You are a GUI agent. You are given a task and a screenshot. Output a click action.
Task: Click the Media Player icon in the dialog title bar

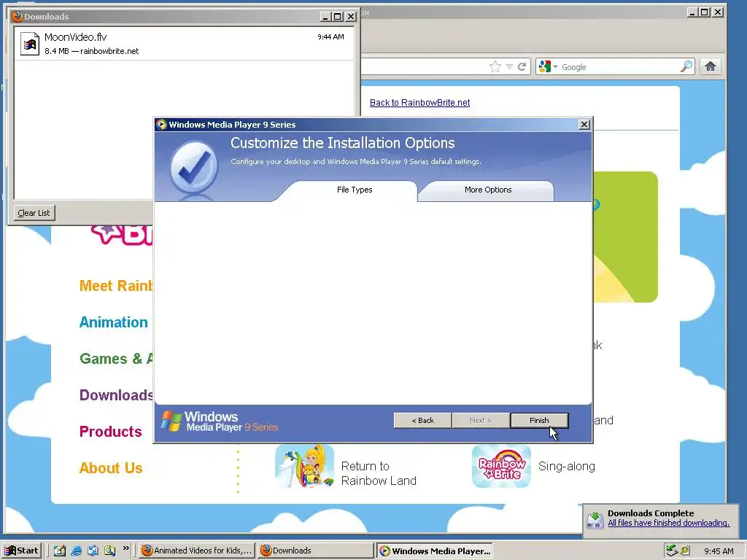click(161, 125)
